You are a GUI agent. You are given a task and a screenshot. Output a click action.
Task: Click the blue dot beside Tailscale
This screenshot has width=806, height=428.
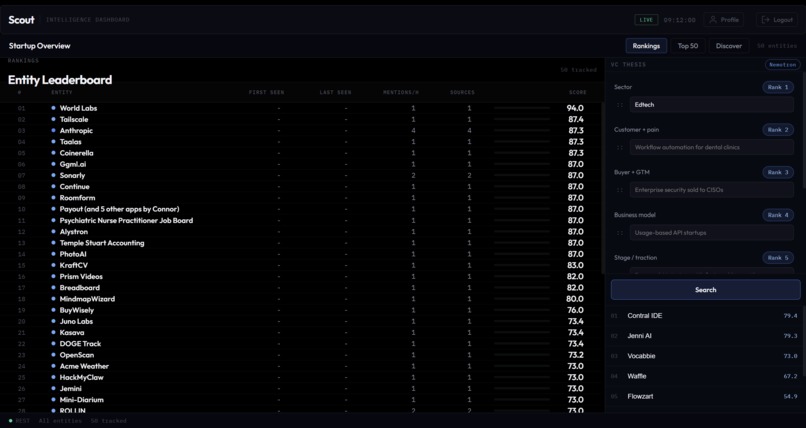(x=53, y=119)
